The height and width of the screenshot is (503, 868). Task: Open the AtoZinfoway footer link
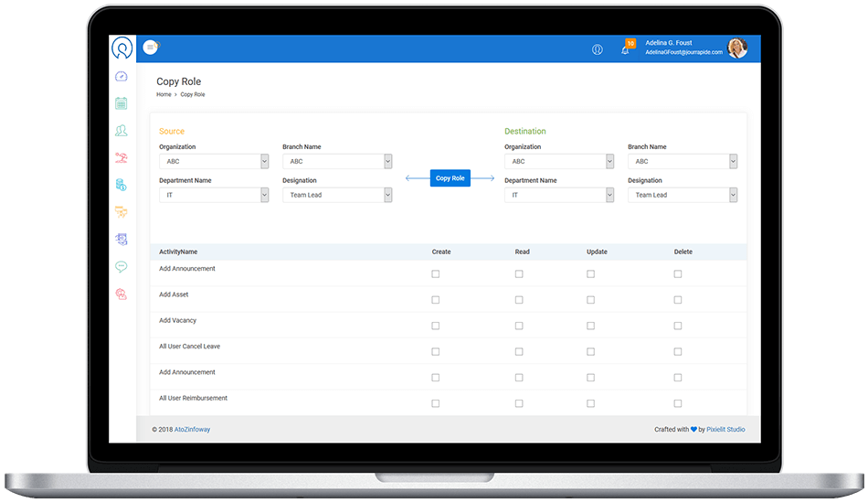click(x=192, y=429)
